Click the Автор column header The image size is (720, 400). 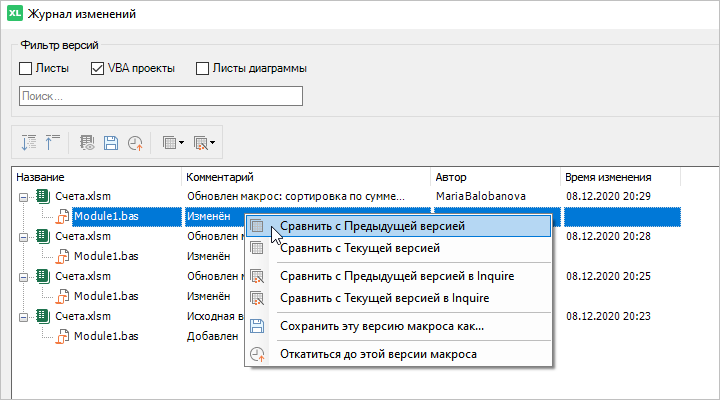coord(495,177)
